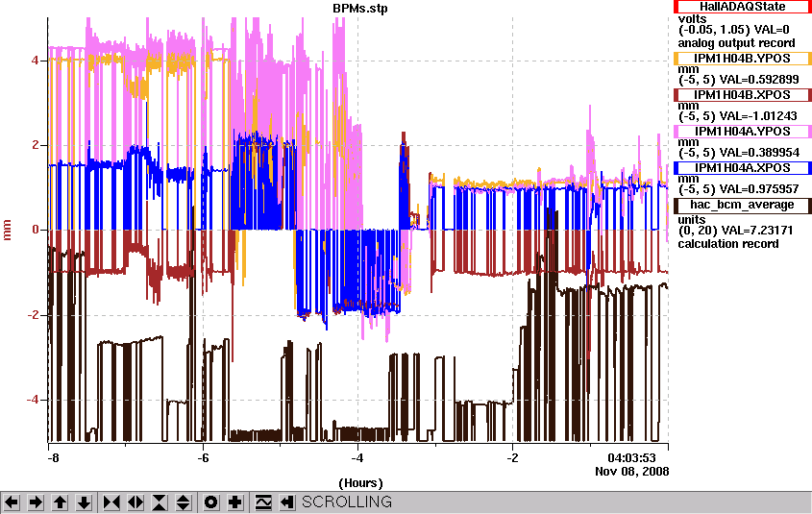Toggle the scrolling mode wave icon
This screenshot has height=514, width=812.
tap(263, 502)
